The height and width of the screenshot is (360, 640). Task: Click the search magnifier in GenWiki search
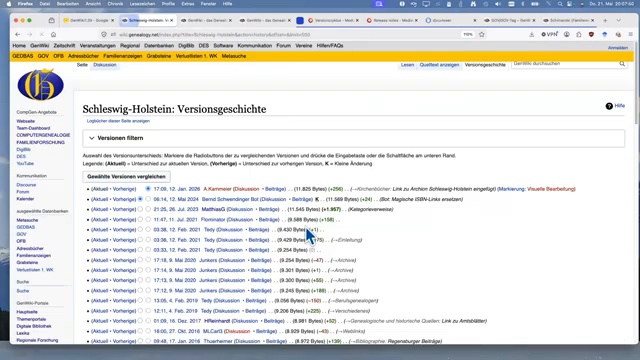click(622, 64)
